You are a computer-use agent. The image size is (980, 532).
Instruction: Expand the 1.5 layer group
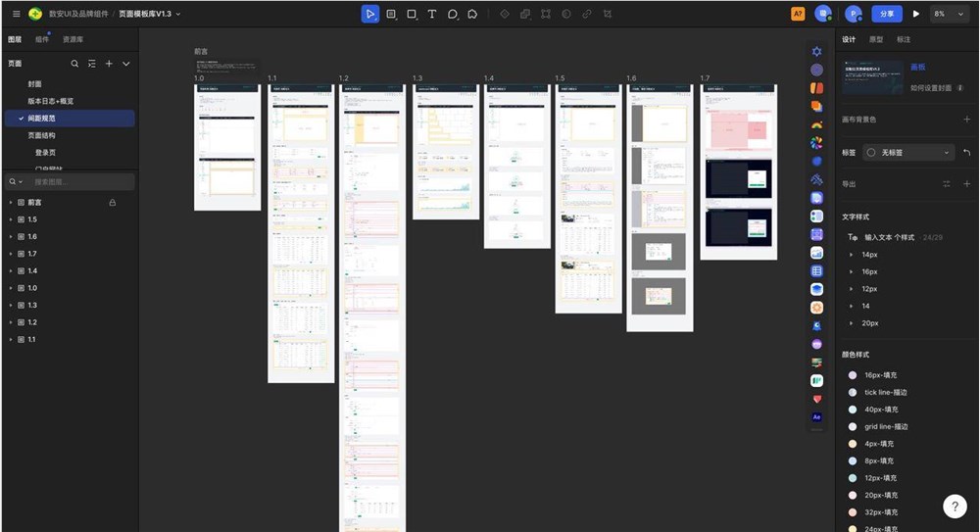(x=11, y=219)
